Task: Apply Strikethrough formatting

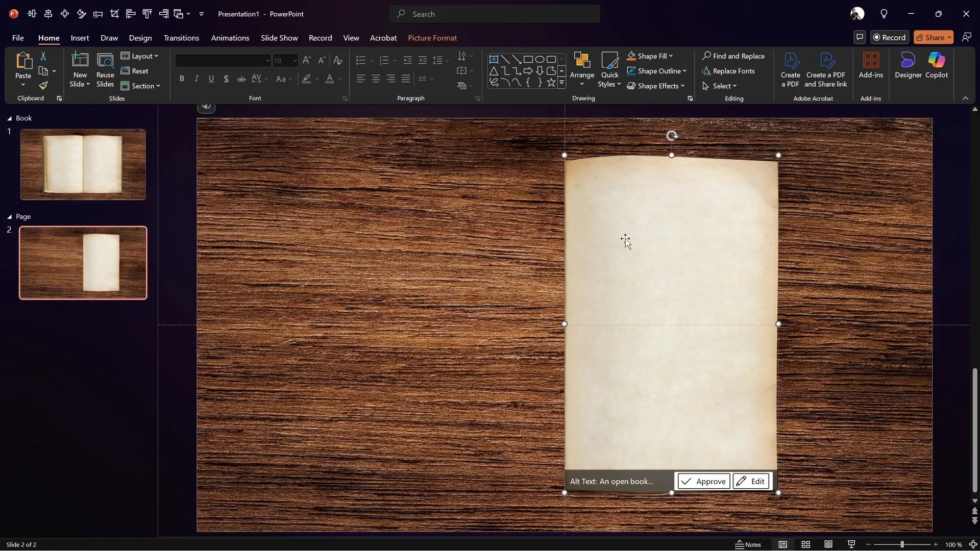Action: (x=241, y=79)
